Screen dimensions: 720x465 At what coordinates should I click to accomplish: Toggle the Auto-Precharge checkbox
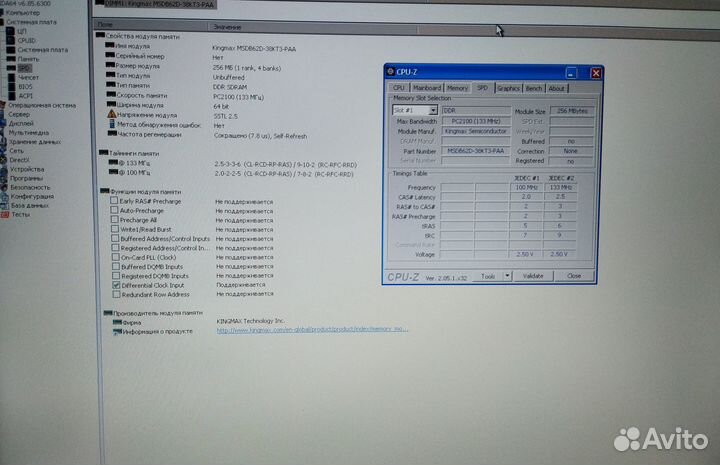[x=114, y=210]
